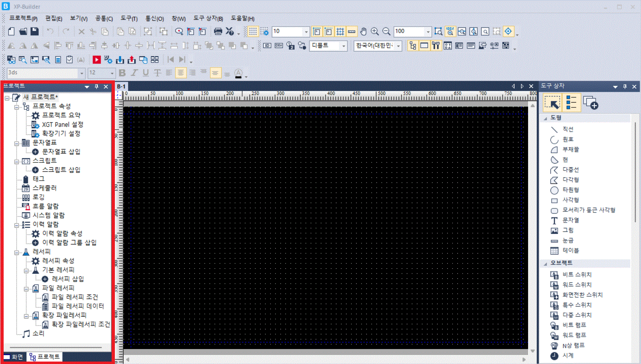Switch to the 화면 tab
Screen dimensions: 641x364
coord(13,357)
